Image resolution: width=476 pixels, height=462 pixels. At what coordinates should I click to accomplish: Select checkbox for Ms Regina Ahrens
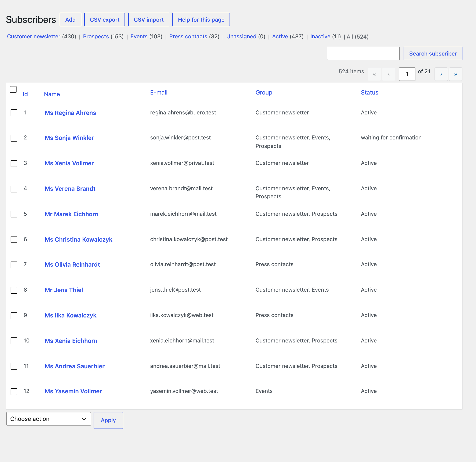(x=14, y=113)
